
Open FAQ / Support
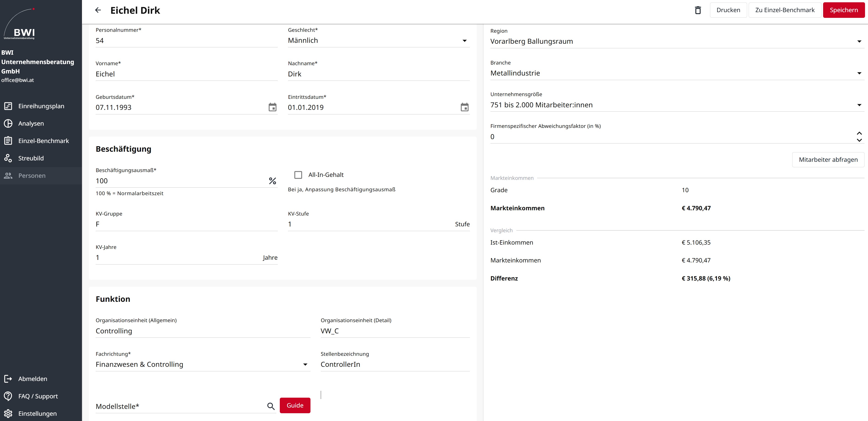point(41,396)
